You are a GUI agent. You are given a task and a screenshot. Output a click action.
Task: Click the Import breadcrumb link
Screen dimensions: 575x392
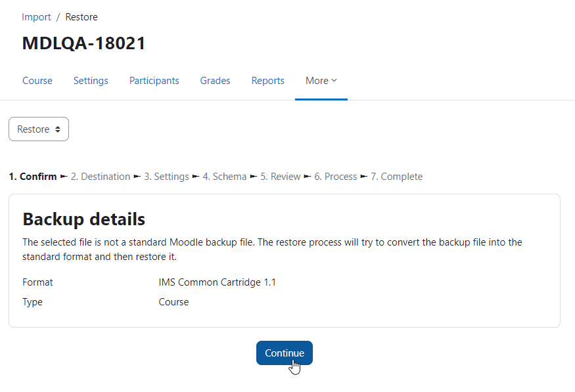click(x=36, y=17)
